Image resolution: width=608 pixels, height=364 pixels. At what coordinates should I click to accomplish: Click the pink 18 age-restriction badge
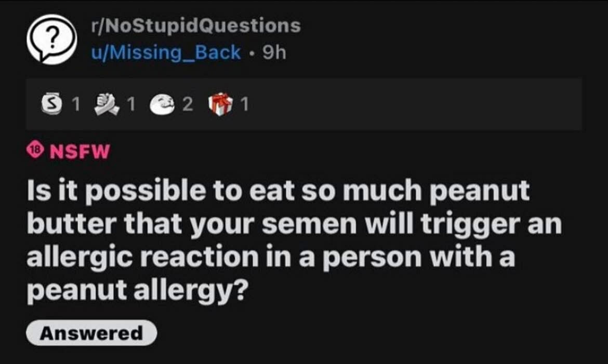tap(35, 151)
